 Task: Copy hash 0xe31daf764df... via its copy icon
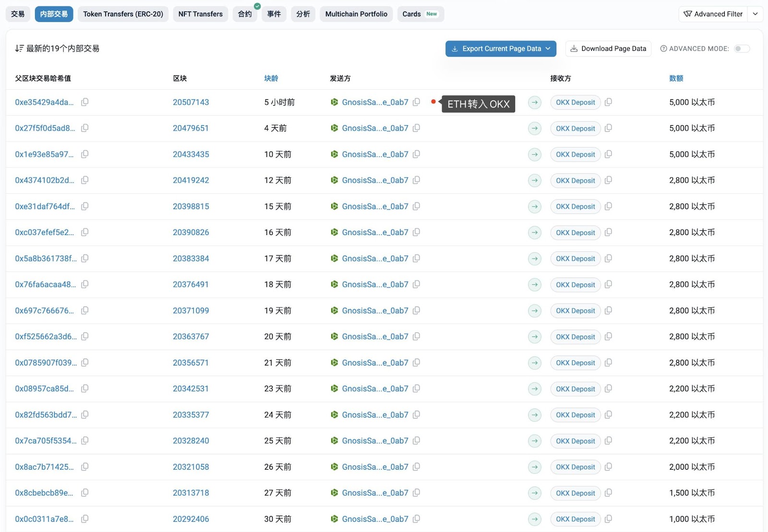pos(85,206)
